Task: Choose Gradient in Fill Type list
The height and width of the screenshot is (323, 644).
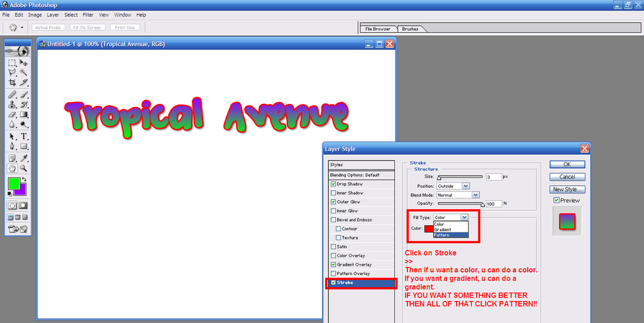Action: (450, 230)
